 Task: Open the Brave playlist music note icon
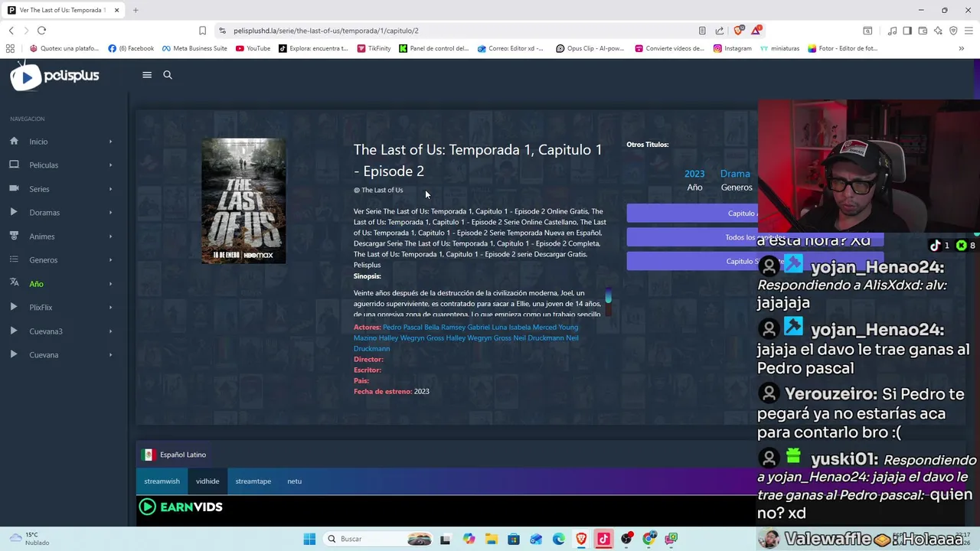[x=892, y=31]
